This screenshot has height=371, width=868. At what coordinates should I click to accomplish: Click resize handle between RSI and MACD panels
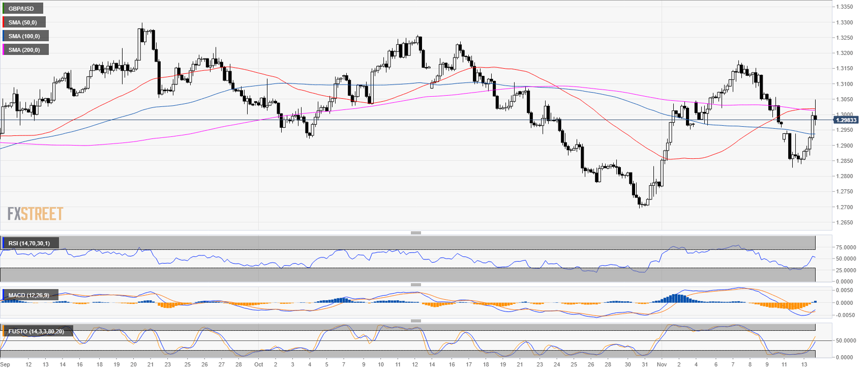coord(415,284)
